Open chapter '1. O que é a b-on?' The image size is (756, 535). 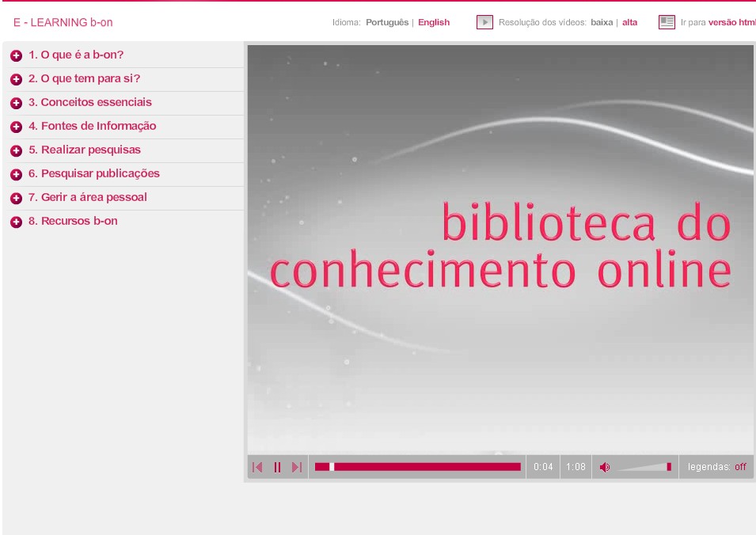[x=76, y=55]
